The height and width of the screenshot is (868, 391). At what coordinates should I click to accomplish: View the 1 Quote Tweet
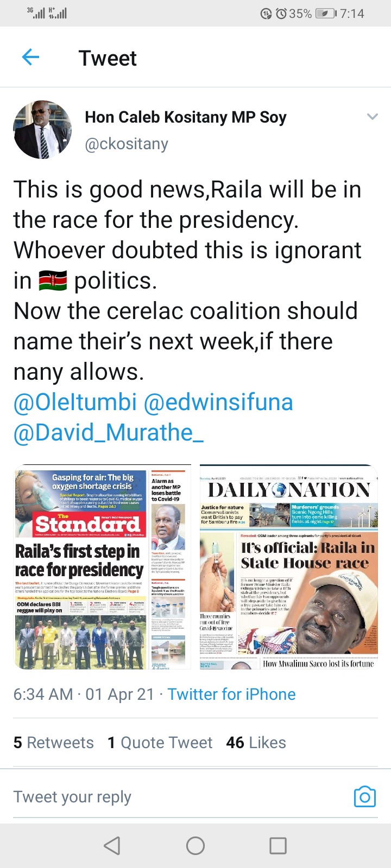click(160, 742)
